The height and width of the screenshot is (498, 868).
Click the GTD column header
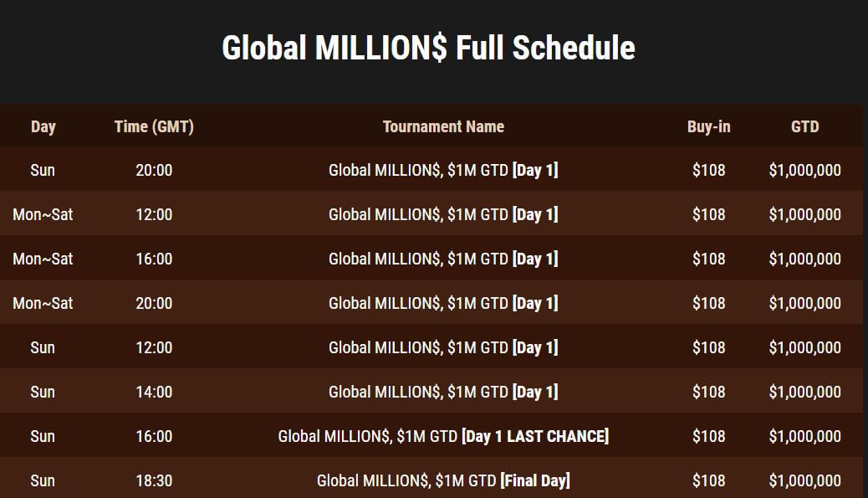[x=804, y=126]
